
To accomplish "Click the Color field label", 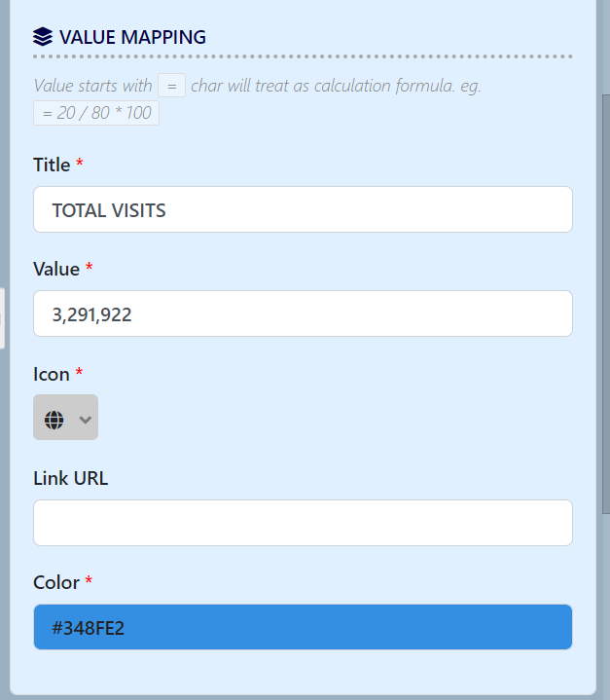I will point(56,582).
